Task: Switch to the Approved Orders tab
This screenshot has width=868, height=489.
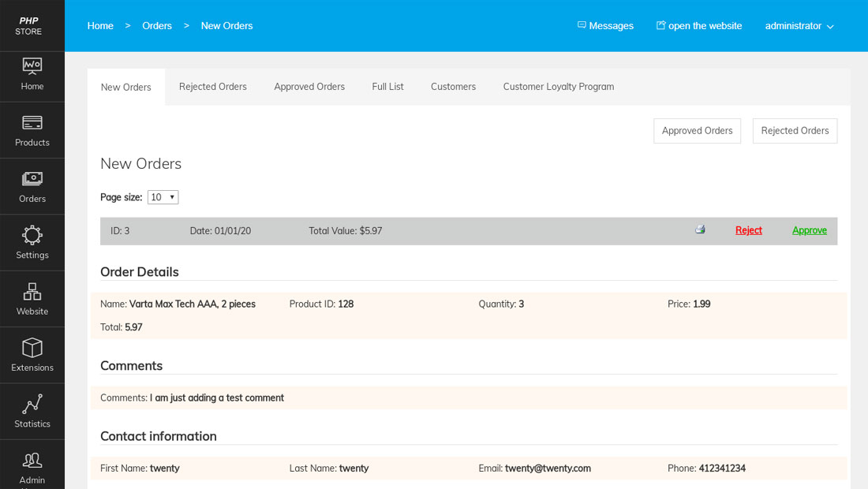Action: click(309, 87)
